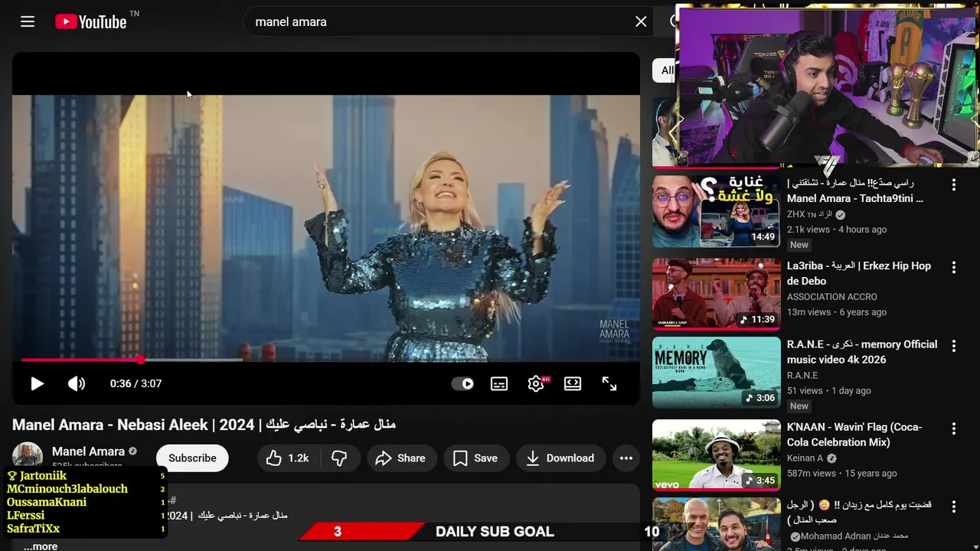Open K'NAAN Wavin' Flag thumbnail
This screenshot has width=980, height=551.
[x=716, y=455]
